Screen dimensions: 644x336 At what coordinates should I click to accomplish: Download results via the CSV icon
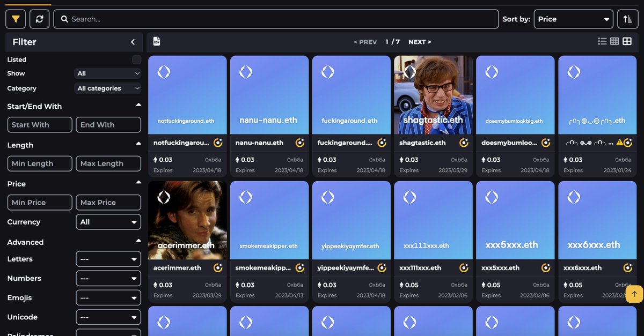pos(157,41)
